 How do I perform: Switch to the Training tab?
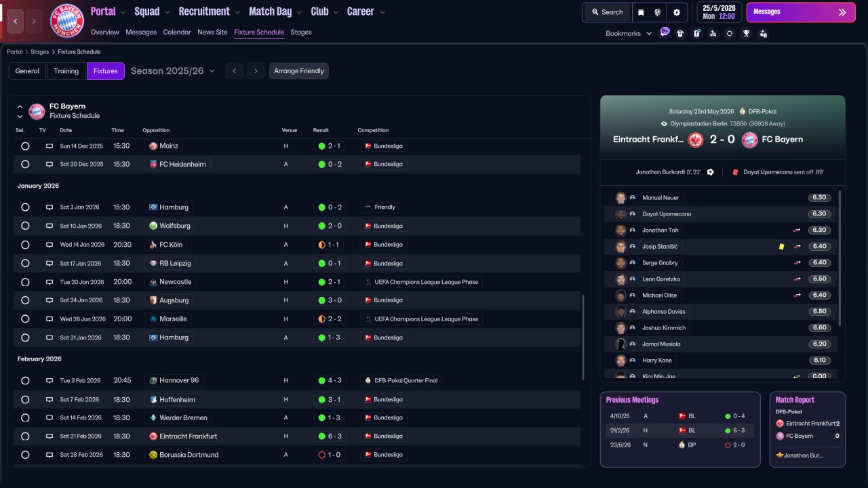66,71
